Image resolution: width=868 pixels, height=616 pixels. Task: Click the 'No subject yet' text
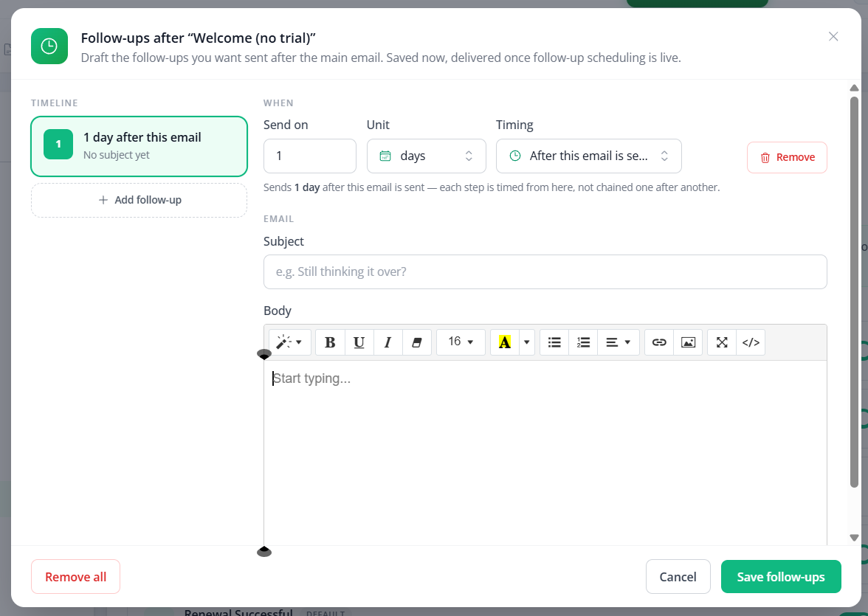(117, 155)
